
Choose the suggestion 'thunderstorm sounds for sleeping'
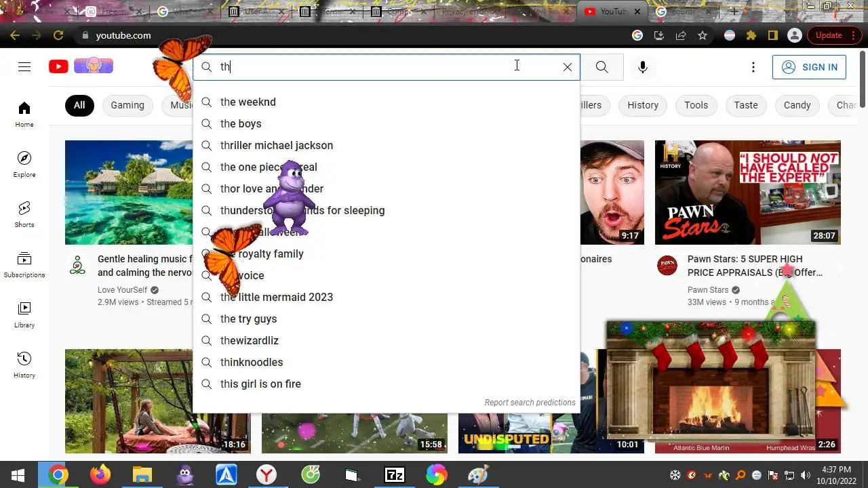(387, 210)
